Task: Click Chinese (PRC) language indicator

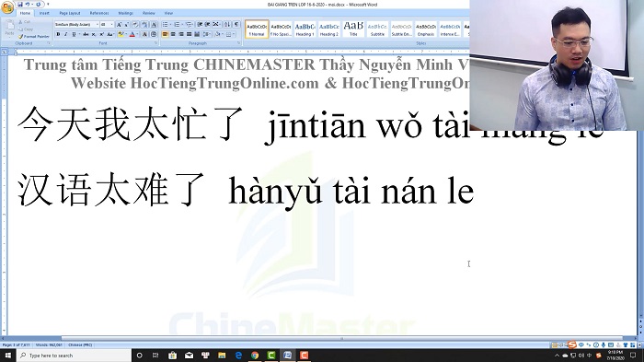Action: (x=80, y=344)
